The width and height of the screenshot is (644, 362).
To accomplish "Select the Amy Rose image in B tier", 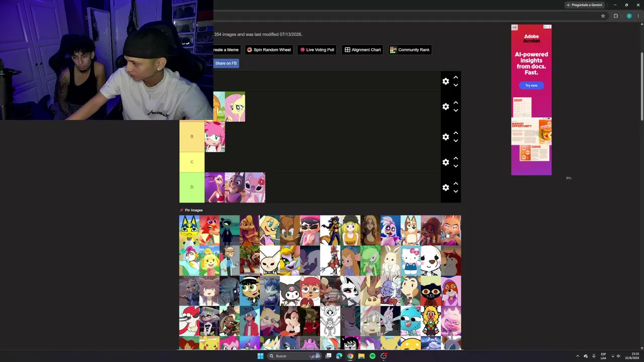I will (x=215, y=137).
